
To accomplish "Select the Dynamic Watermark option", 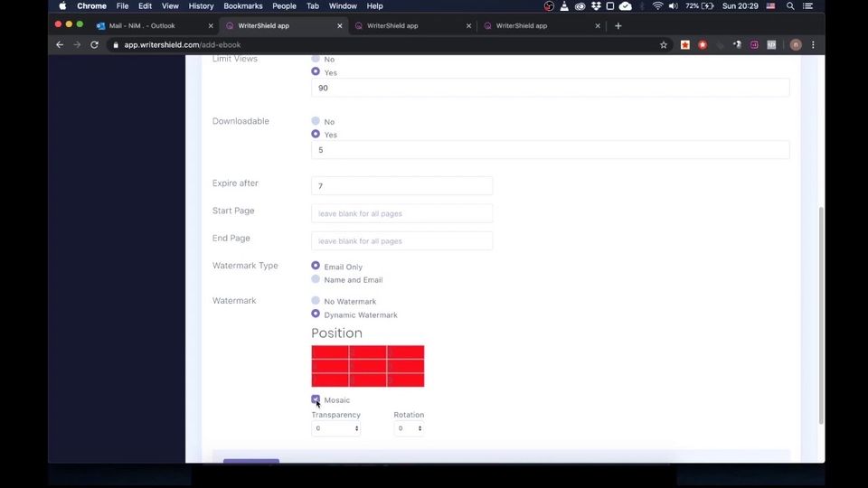I will click(316, 314).
